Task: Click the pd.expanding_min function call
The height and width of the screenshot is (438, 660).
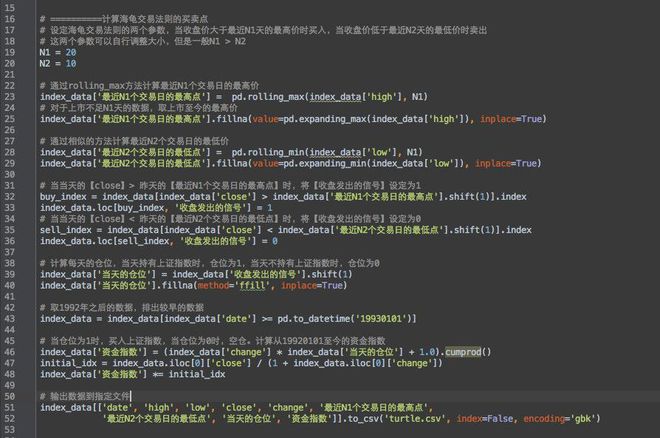Action: [325, 163]
